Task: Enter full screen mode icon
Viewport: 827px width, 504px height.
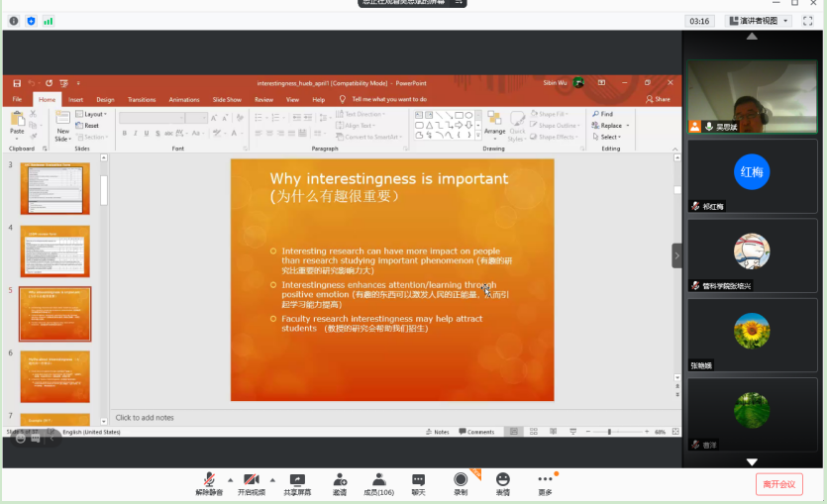Action: pos(807,21)
